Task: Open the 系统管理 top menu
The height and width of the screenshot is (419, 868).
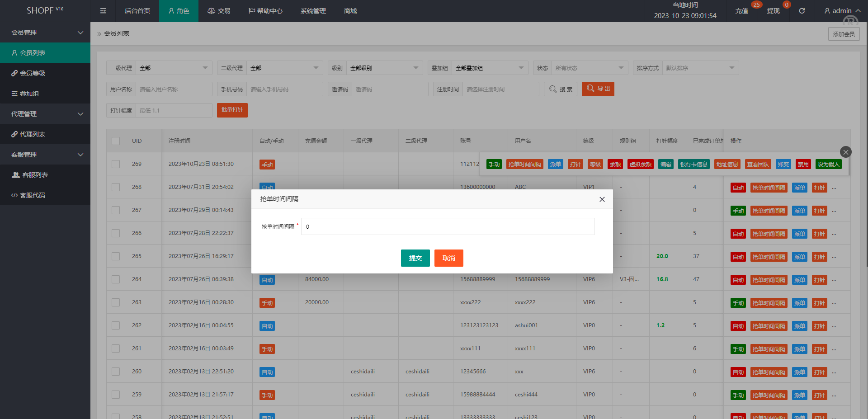Action: point(313,11)
